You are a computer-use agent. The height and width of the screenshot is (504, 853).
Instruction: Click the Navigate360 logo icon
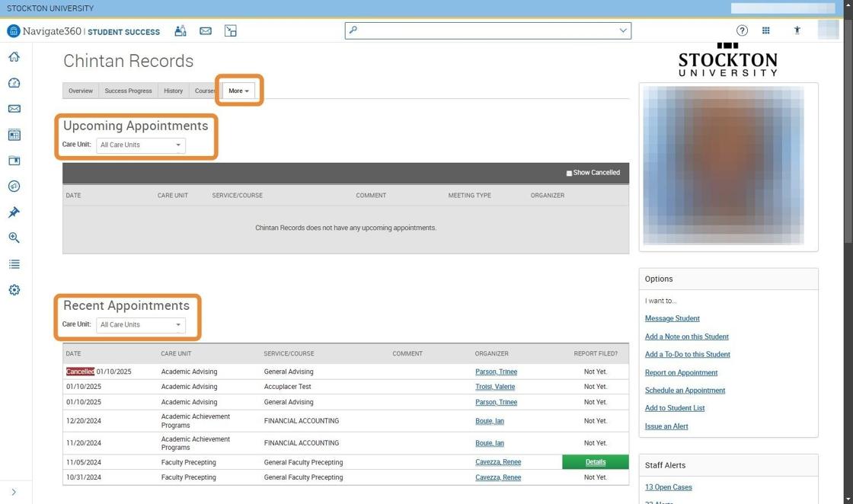[14, 31]
